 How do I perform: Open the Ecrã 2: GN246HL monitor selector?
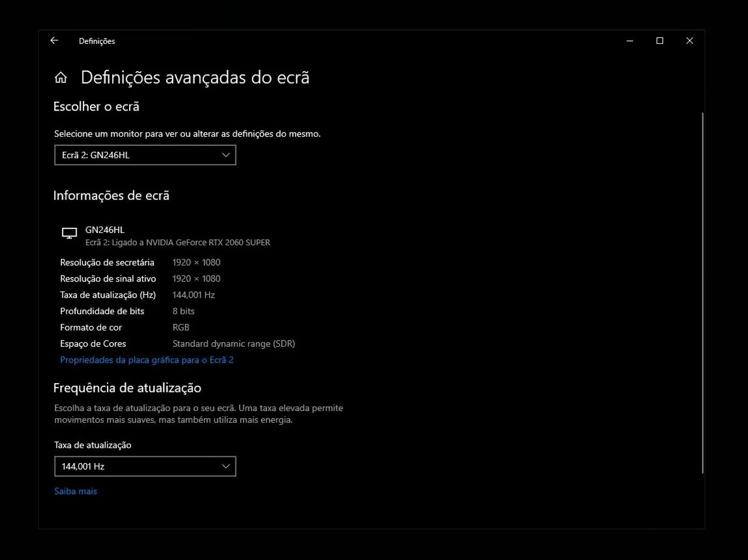point(145,155)
